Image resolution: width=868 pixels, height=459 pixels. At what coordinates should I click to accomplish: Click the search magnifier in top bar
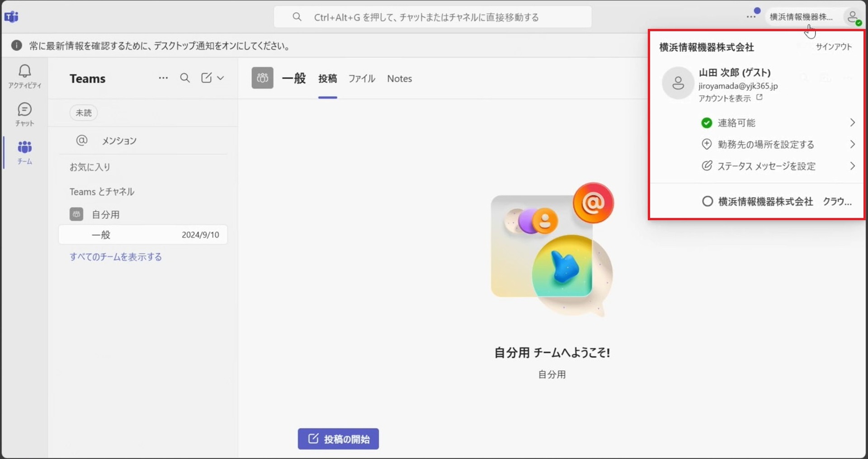point(297,17)
